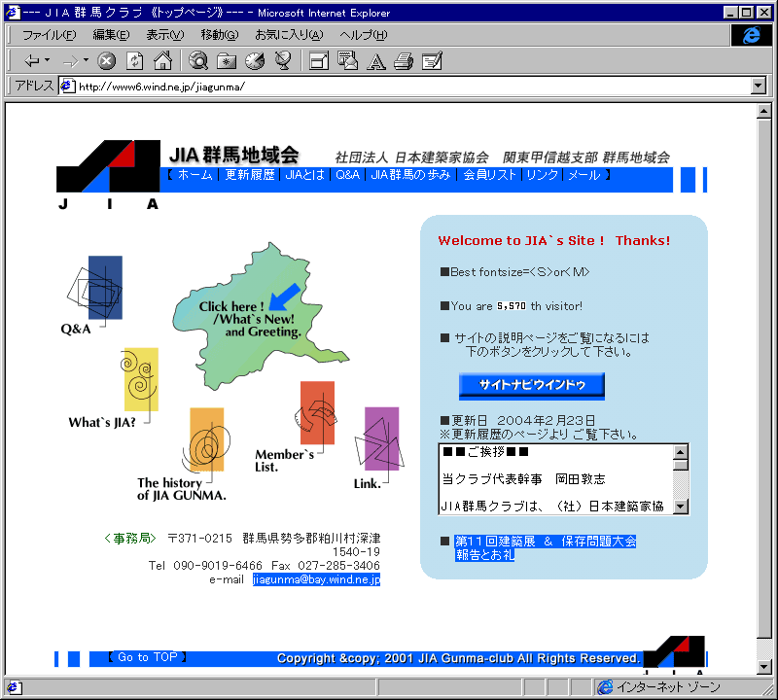Click the 5,570 visitor counter

(x=512, y=306)
